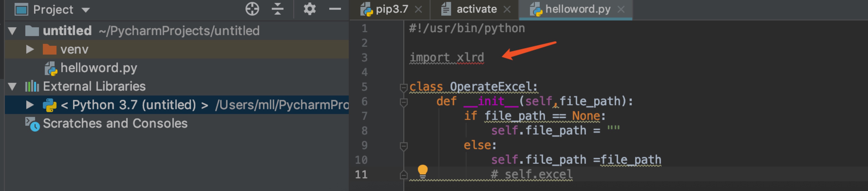Hide the Project tool window with minus icon
This screenshot has width=868, height=191.
pos(335,9)
